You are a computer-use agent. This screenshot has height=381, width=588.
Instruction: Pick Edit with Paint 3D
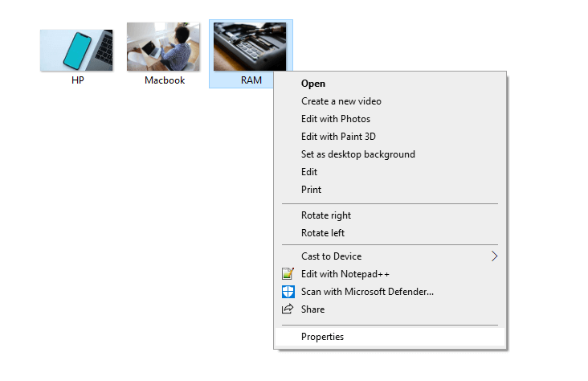click(x=390, y=137)
